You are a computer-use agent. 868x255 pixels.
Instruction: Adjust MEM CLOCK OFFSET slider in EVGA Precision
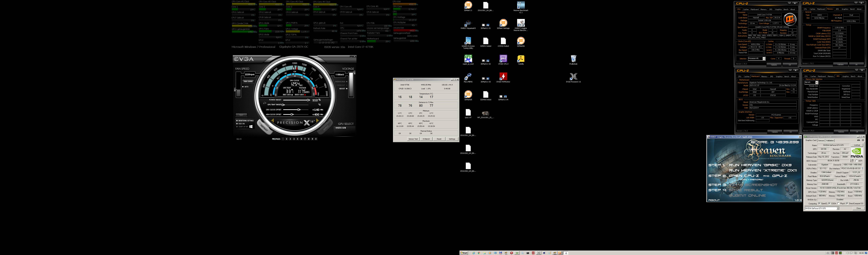(296, 114)
